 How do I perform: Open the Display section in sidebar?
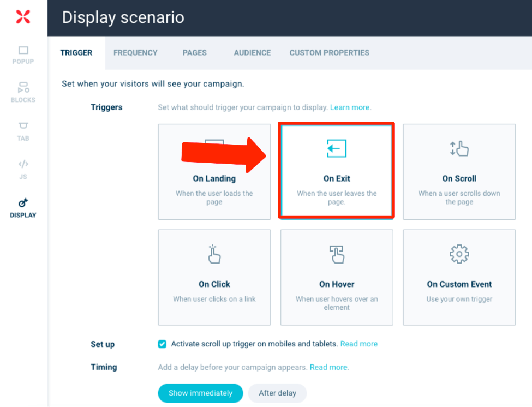coord(23,208)
